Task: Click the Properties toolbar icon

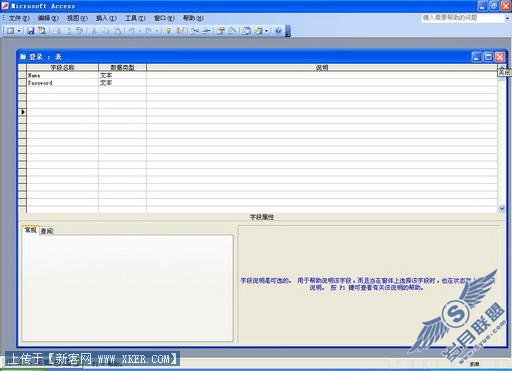Action: click(221, 31)
